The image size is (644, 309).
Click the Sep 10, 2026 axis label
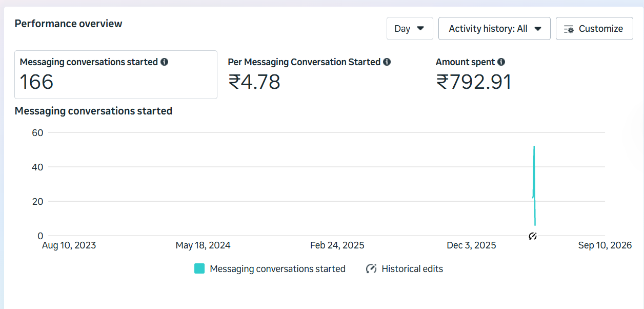point(605,245)
